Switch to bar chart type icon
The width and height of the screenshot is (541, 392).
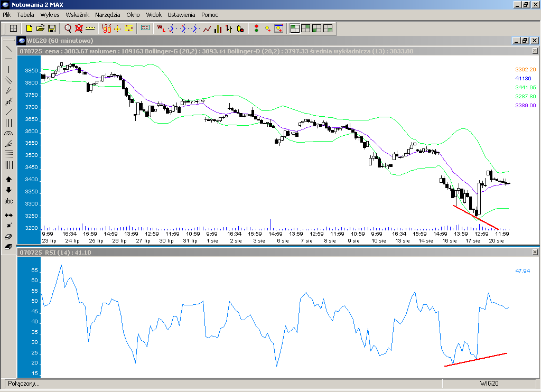(x=229, y=29)
